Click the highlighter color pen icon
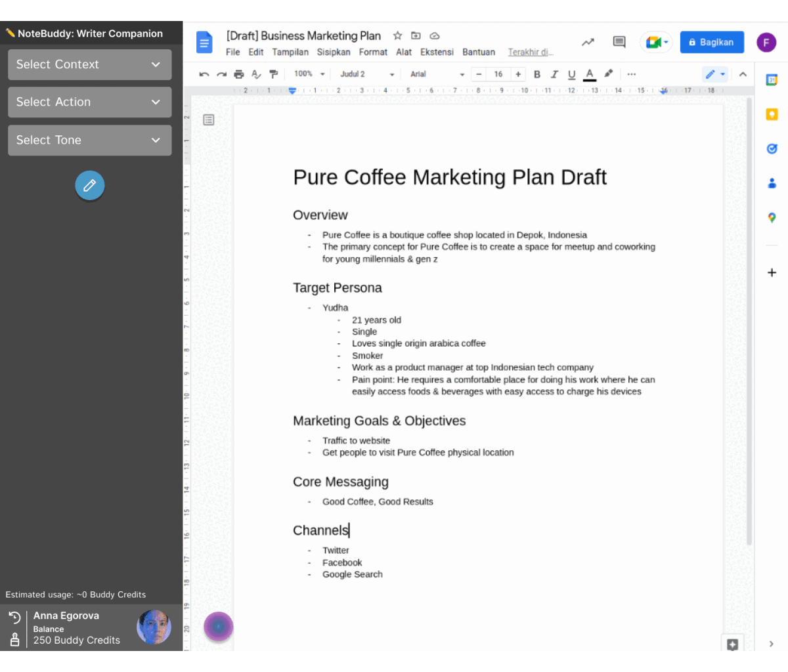788x672 pixels. 609,74
